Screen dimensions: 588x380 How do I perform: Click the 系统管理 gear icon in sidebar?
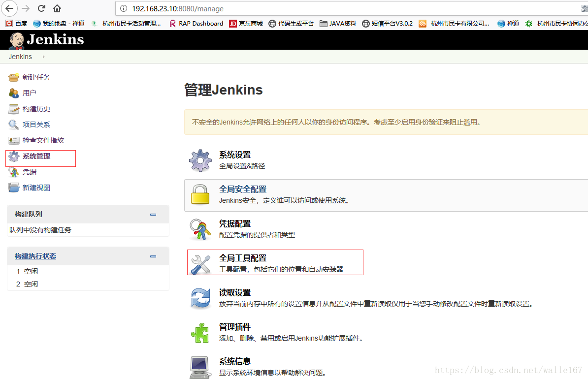click(13, 156)
